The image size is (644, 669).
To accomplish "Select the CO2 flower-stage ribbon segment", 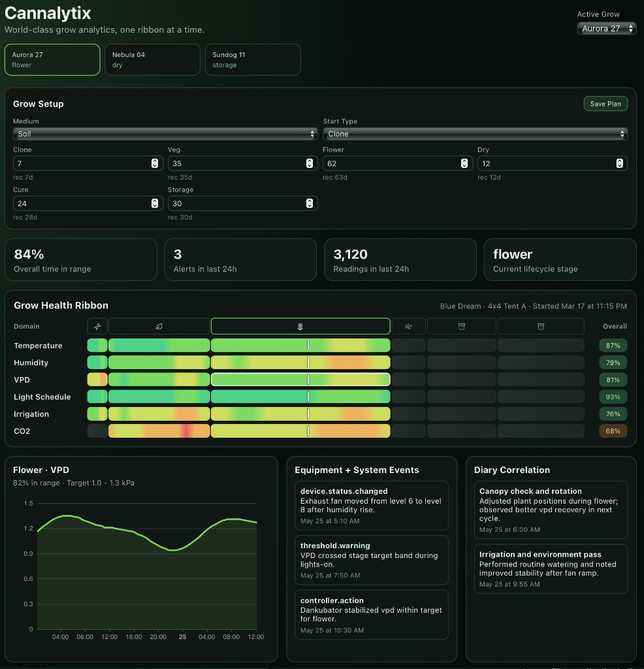I will [x=300, y=431].
